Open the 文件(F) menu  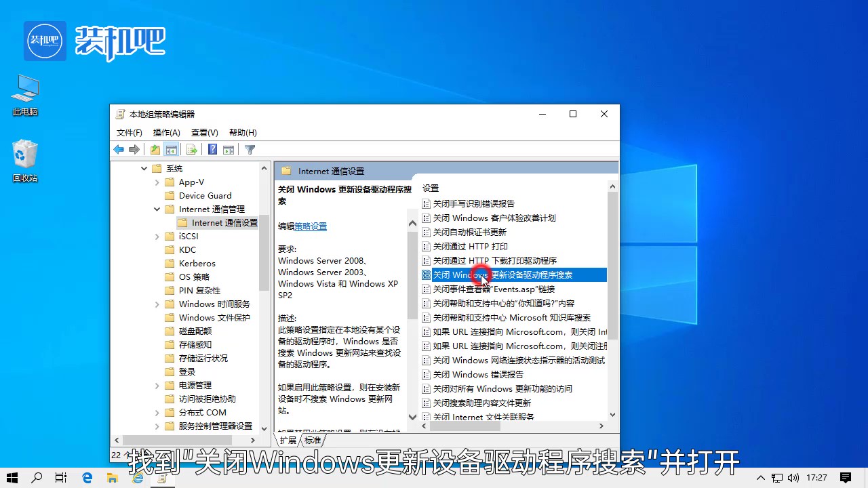tap(129, 132)
